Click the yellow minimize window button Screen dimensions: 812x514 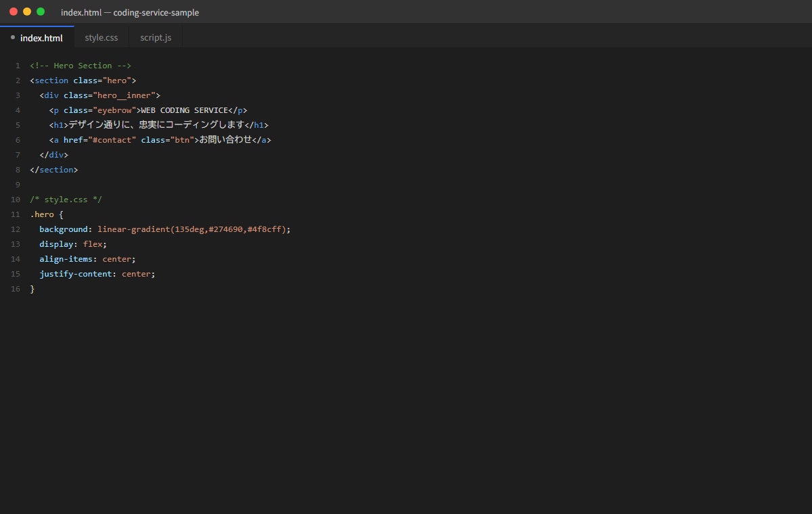tap(27, 11)
